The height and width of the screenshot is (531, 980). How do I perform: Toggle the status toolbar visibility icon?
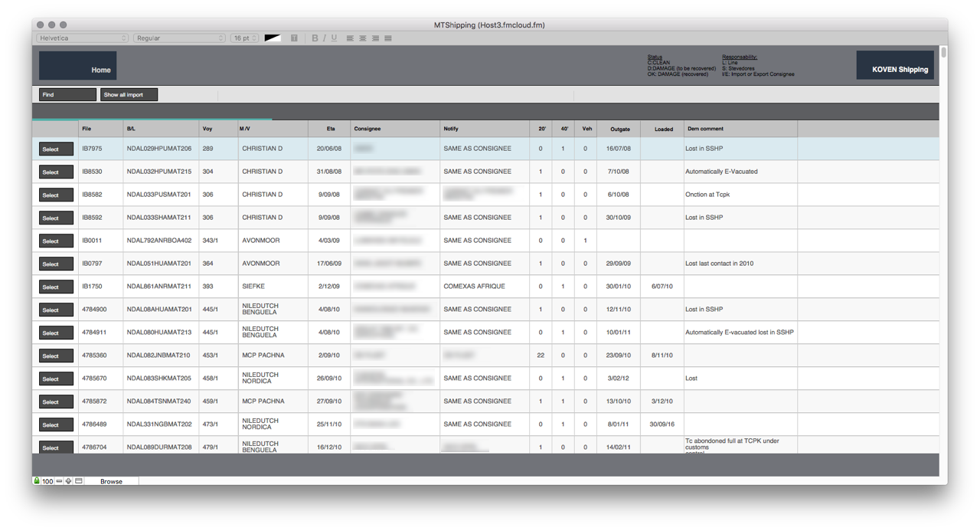(x=79, y=481)
